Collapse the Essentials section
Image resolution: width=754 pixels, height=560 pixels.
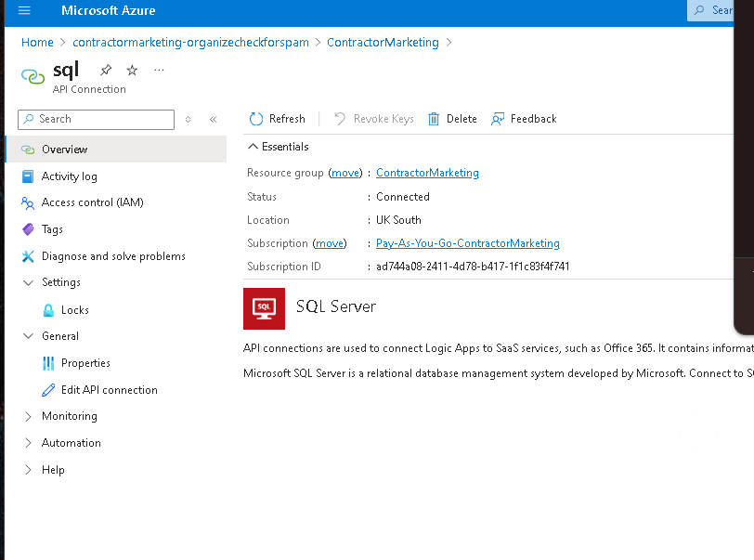coord(253,147)
